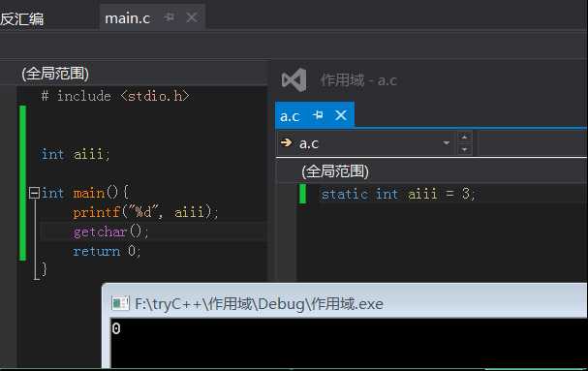Close the a.c tab

click(x=341, y=115)
